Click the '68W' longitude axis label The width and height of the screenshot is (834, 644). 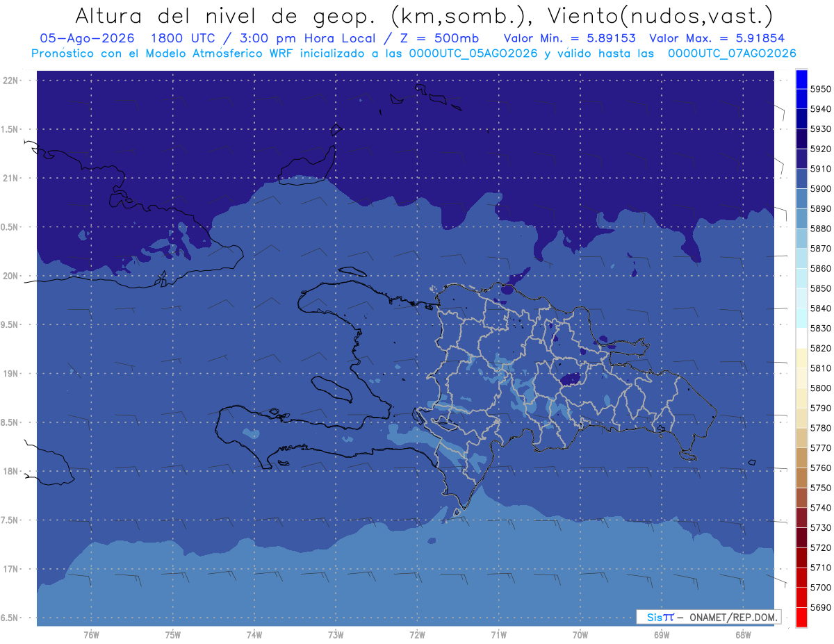click(743, 635)
